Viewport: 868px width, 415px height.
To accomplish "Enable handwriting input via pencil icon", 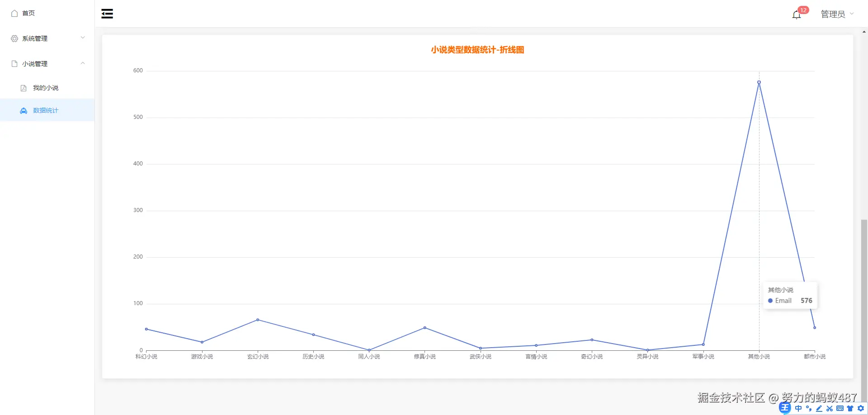I will [x=819, y=408].
